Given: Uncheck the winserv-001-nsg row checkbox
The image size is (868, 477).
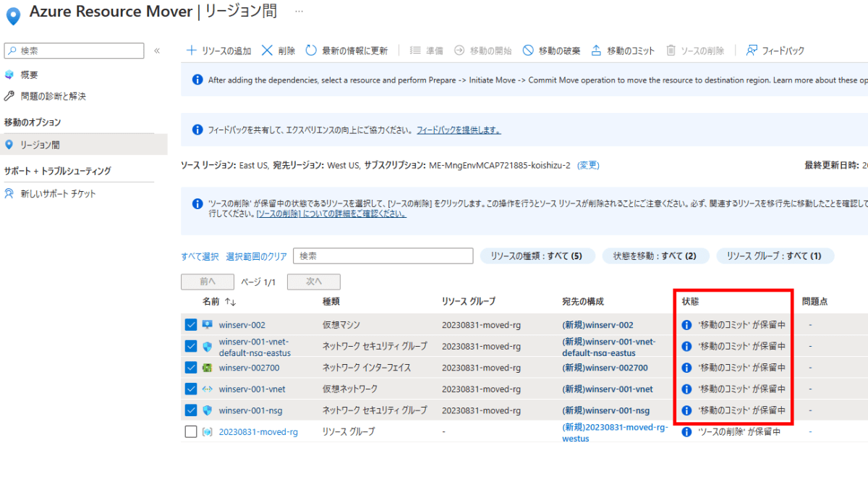Looking at the screenshot, I should click(191, 410).
